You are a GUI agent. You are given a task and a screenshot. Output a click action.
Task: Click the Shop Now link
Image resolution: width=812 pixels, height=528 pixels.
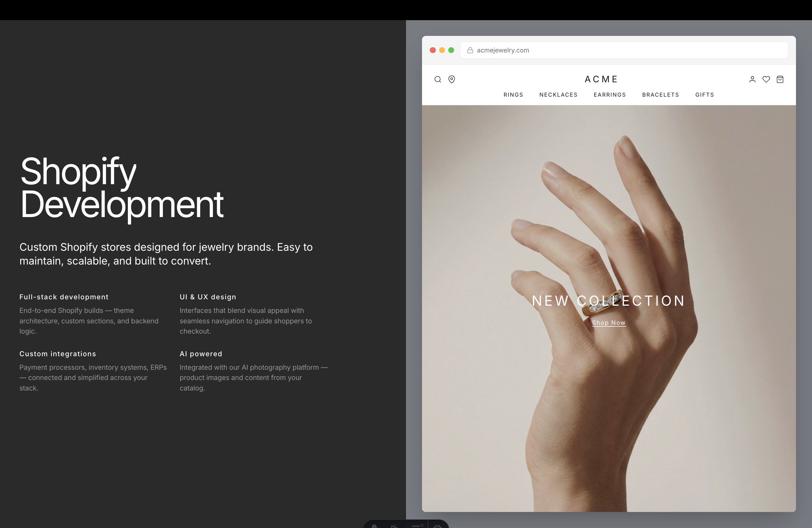(609, 323)
